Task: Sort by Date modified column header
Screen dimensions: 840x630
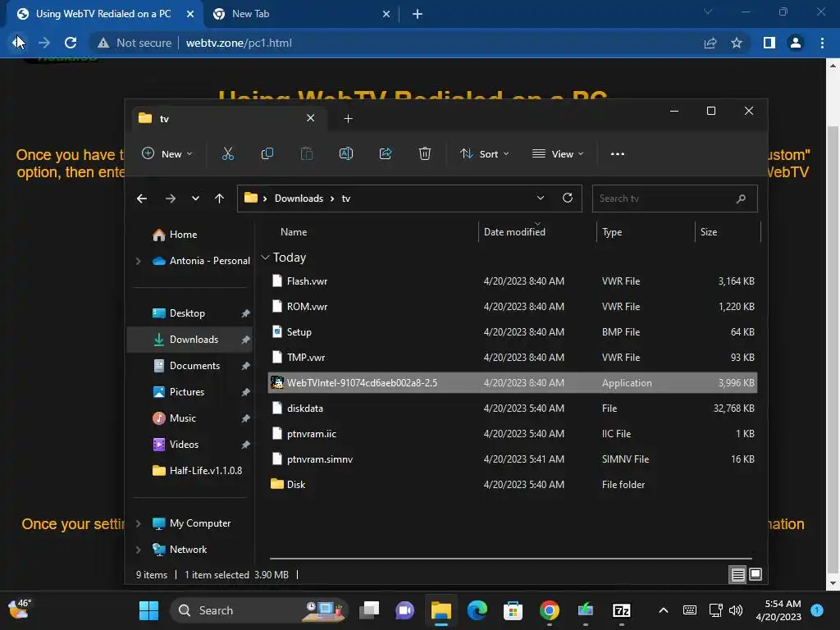Action: pos(514,232)
